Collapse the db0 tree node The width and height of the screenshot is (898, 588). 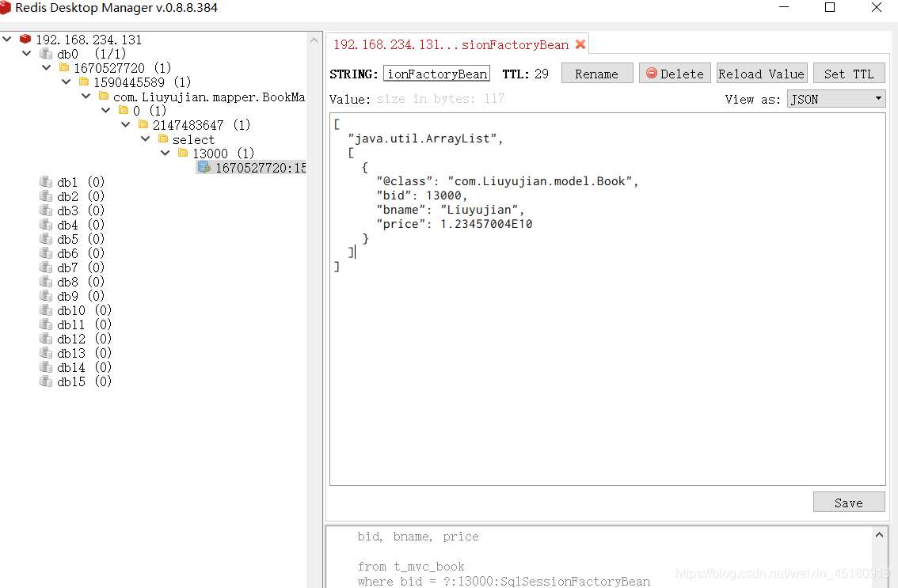(27, 53)
